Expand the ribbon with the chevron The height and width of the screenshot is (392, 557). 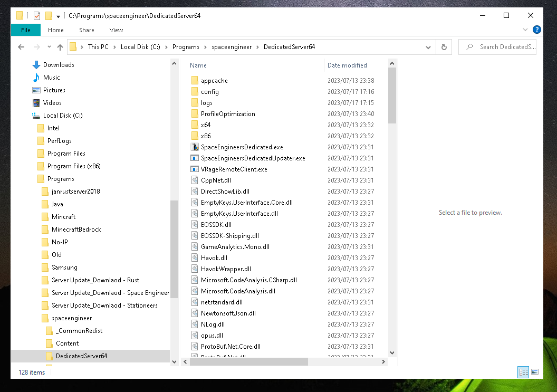click(525, 30)
